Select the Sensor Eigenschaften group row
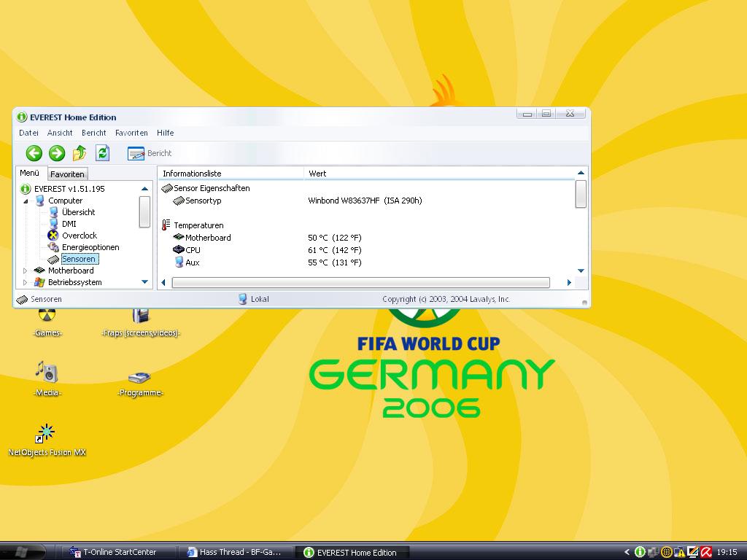The width and height of the screenshot is (747, 560). pyautogui.click(x=206, y=189)
